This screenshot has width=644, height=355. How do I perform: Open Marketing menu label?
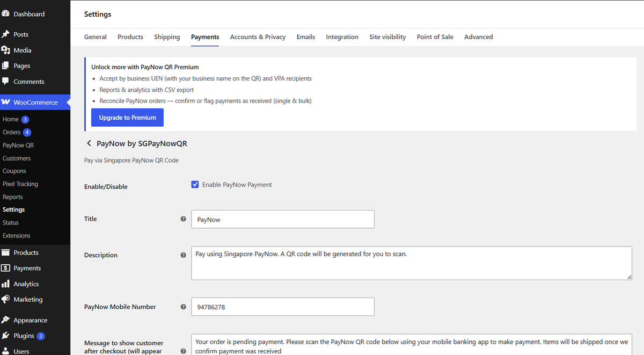(28, 299)
